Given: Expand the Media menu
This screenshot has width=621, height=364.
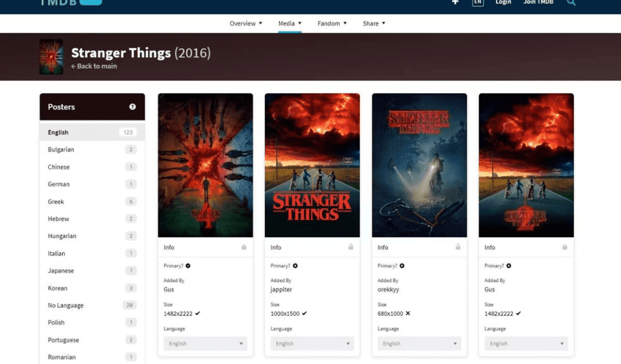Looking at the screenshot, I should 290,24.
